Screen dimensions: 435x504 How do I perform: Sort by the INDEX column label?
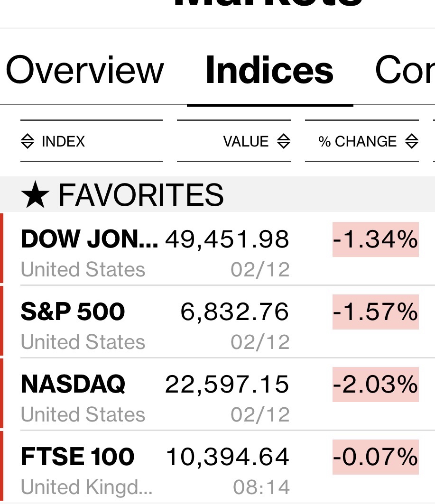coord(63,141)
